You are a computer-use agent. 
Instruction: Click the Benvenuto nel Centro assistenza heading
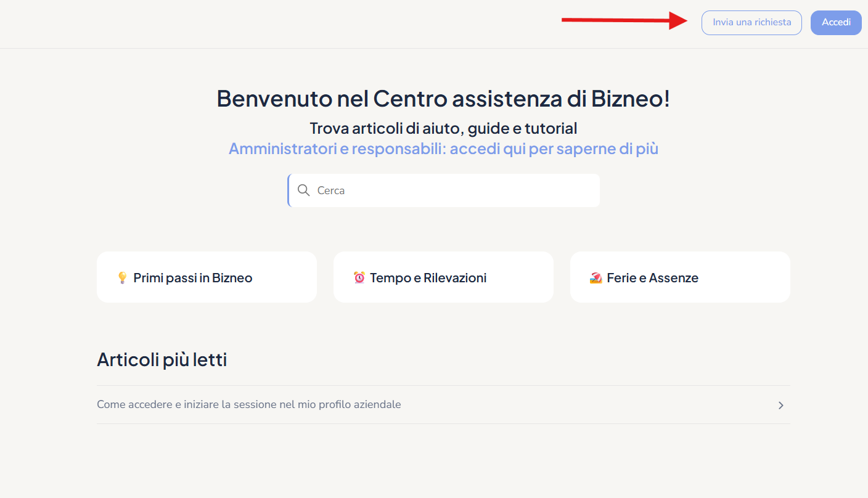click(443, 99)
